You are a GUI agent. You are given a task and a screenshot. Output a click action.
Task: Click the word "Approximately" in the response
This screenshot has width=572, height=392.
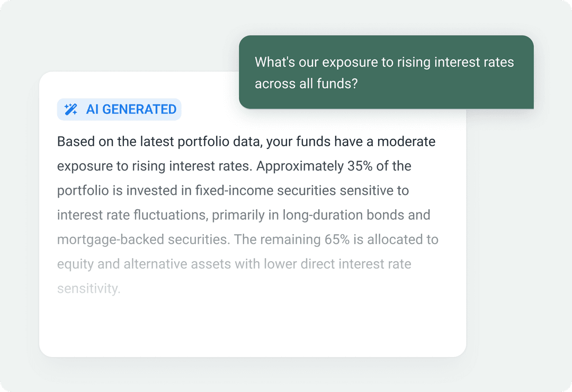[300, 166]
